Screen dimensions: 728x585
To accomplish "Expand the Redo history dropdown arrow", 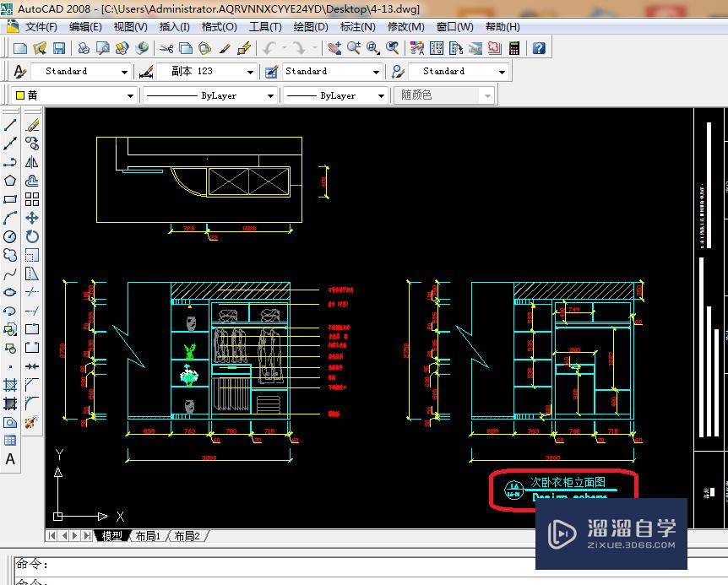I will click(314, 48).
